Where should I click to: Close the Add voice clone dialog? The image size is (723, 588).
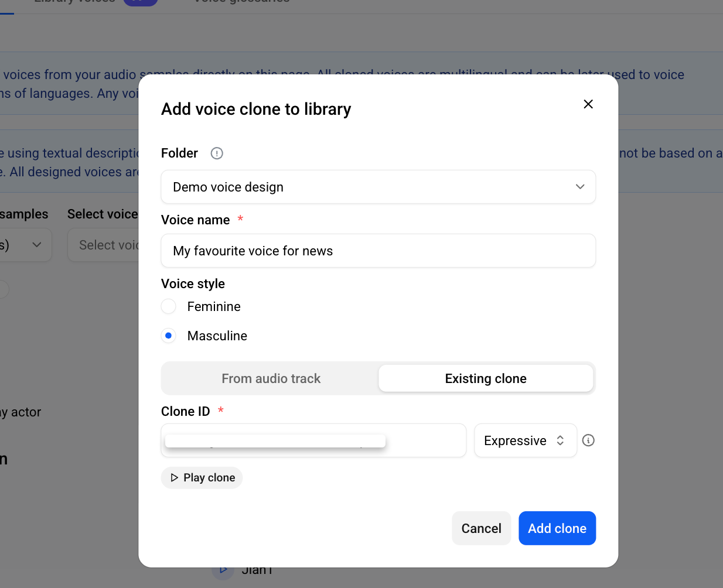point(588,104)
